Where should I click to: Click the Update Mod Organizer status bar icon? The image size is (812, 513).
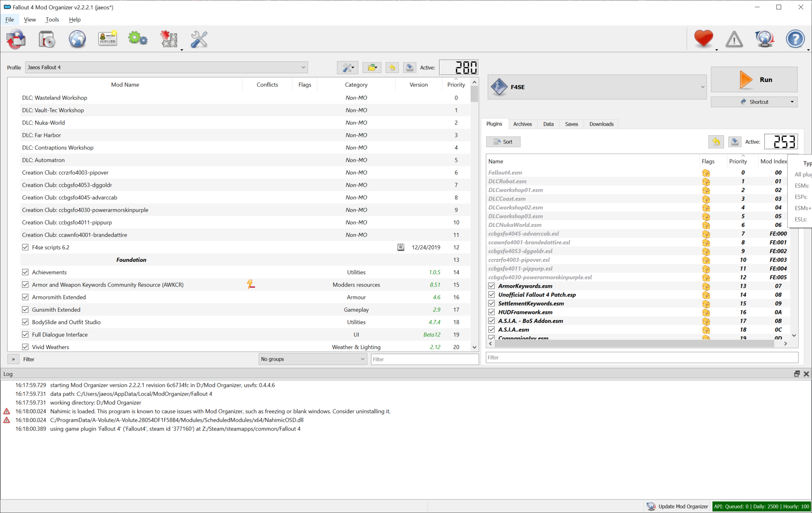[651, 506]
